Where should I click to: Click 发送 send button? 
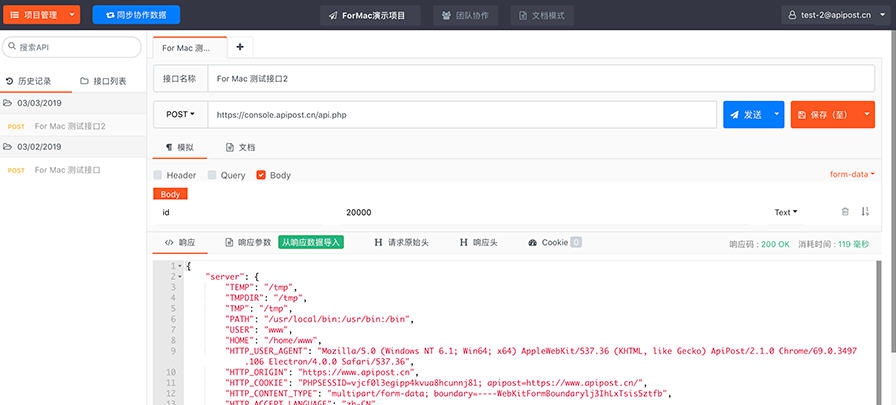pos(746,115)
